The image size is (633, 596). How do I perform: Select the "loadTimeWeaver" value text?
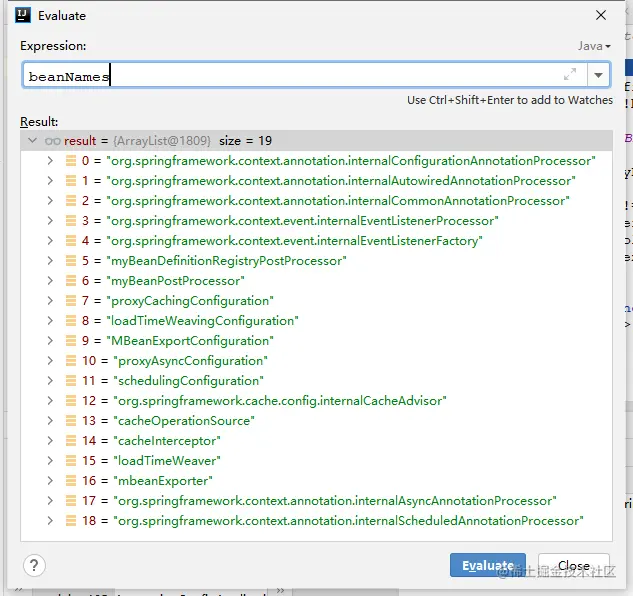[x=167, y=461]
